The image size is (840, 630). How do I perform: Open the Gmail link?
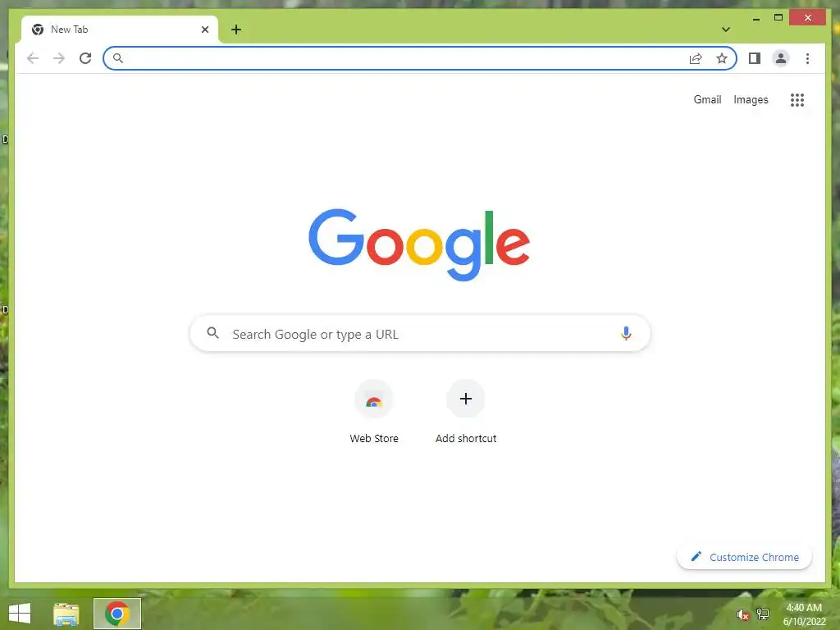(707, 99)
